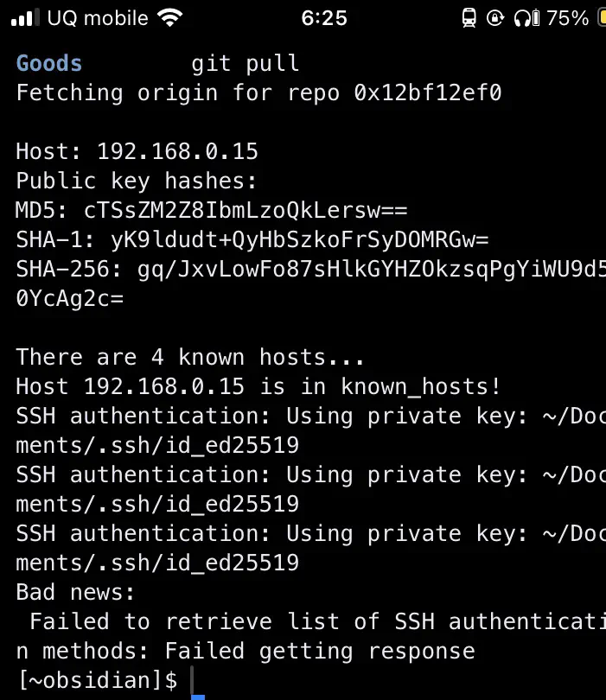
Task: Tap the UQ mobile carrier label
Action: (x=98, y=18)
